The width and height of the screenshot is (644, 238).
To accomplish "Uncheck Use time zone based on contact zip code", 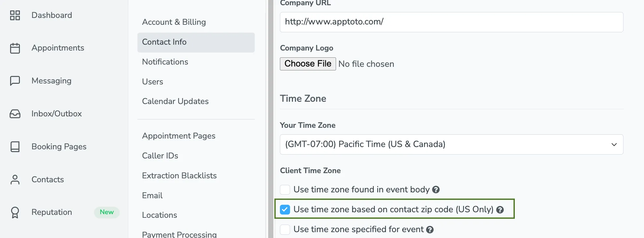I will 285,210.
